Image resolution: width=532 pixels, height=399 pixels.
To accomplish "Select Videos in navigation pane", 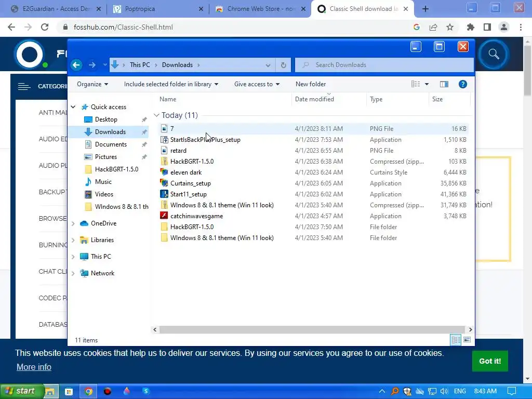I will (104, 194).
